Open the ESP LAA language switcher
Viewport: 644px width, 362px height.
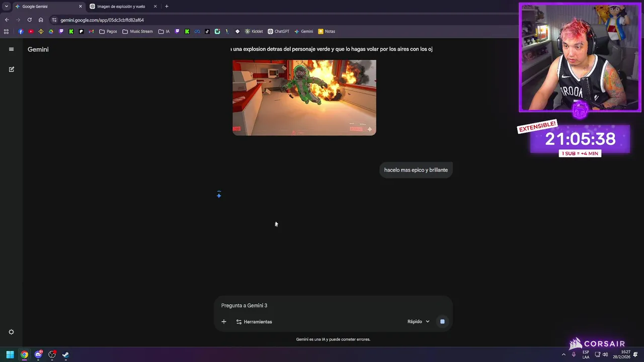[x=586, y=354]
